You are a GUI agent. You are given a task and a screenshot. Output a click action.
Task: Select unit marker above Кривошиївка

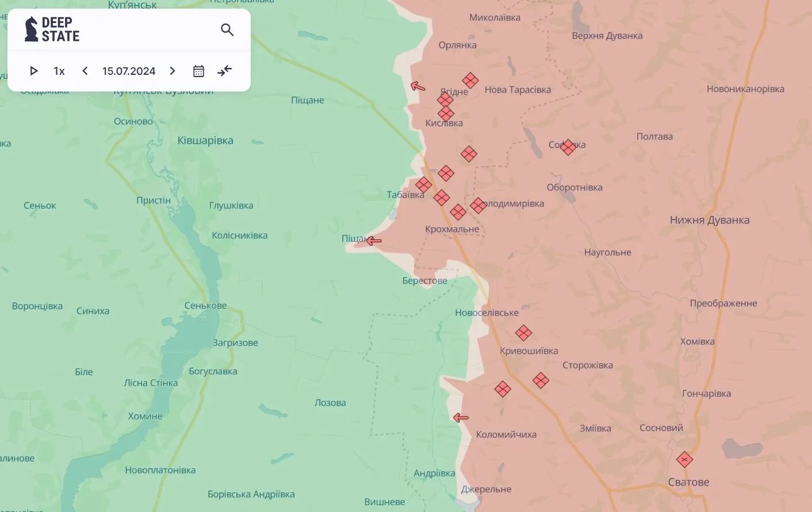(523, 333)
